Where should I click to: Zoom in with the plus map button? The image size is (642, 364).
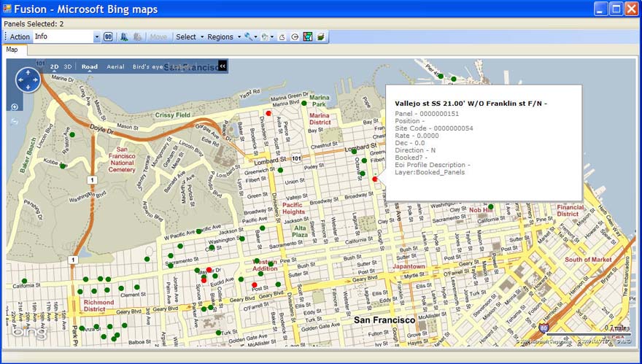[x=15, y=107]
